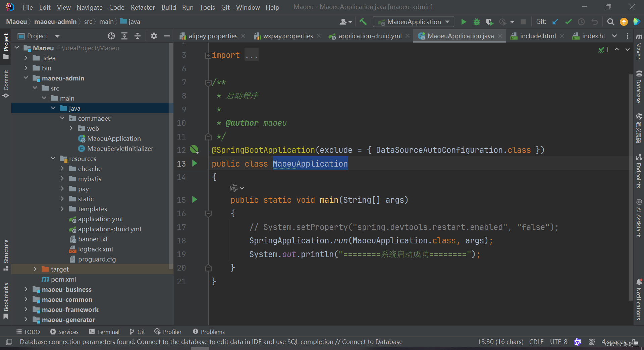Click Expand All icon in Project panel
The image size is (644, 350).
coord(124,36)
